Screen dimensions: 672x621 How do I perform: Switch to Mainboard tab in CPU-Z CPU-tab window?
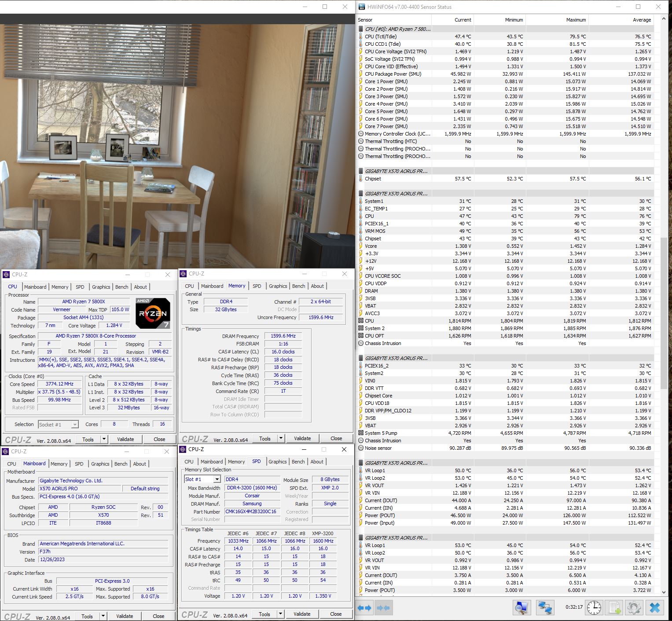pos(35,287)
